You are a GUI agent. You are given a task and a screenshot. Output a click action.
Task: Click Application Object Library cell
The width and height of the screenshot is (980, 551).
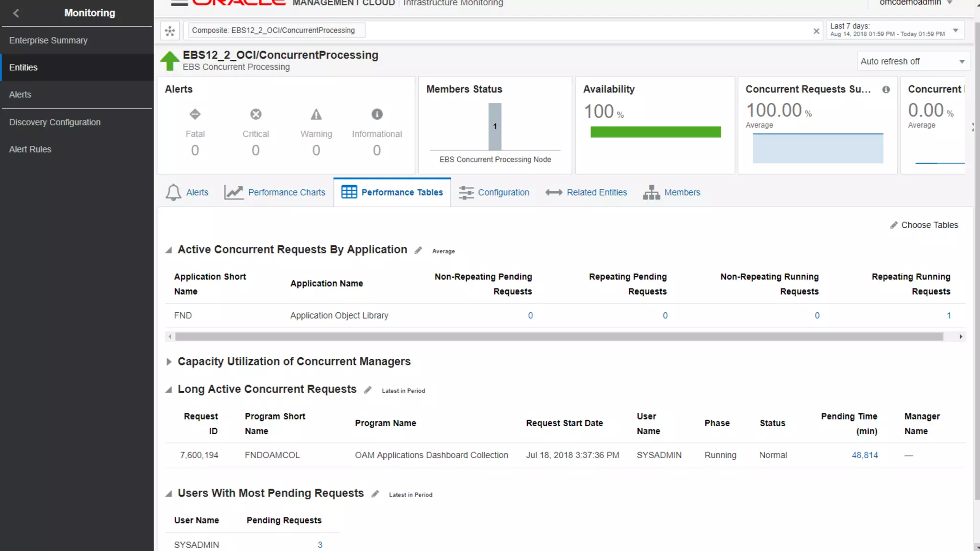339,315
